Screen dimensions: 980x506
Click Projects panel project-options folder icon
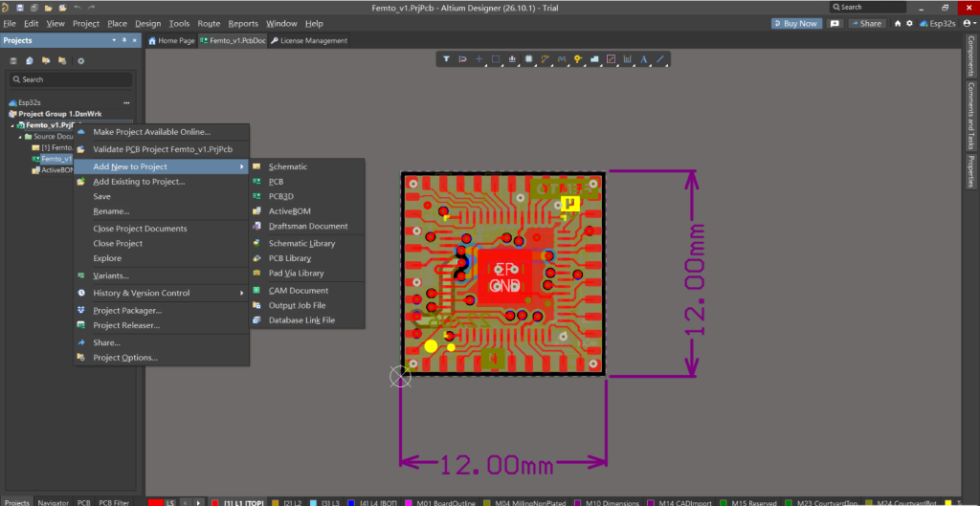(62, 60)
